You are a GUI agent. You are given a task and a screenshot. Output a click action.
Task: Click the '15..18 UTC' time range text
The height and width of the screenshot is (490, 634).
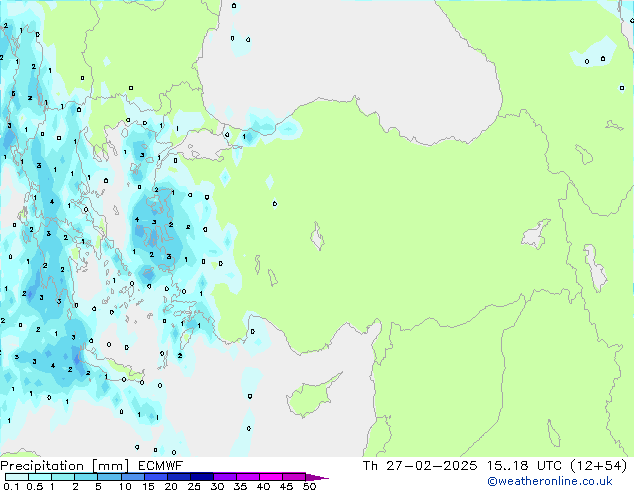(524, 466)
